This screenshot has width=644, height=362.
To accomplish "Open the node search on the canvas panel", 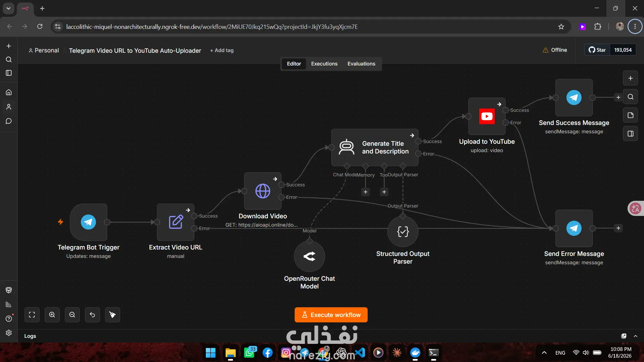I will (x=630, y=97).
